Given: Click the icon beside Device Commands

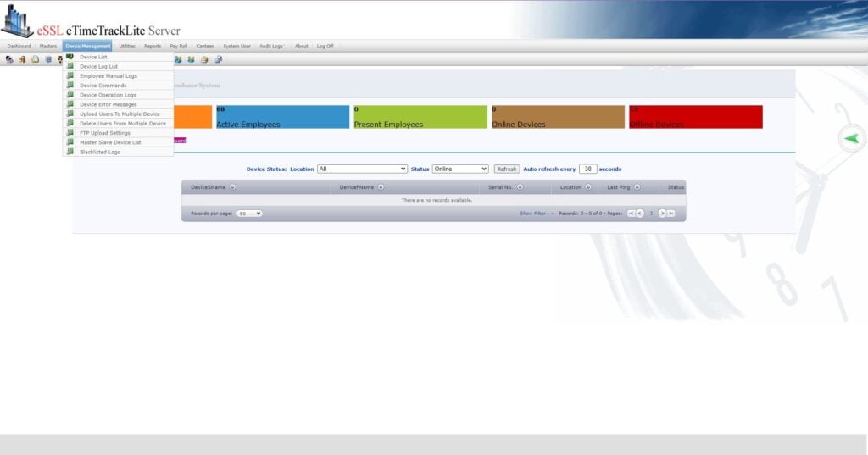Looking at the screenshot, I should click(x=70, y=85).
